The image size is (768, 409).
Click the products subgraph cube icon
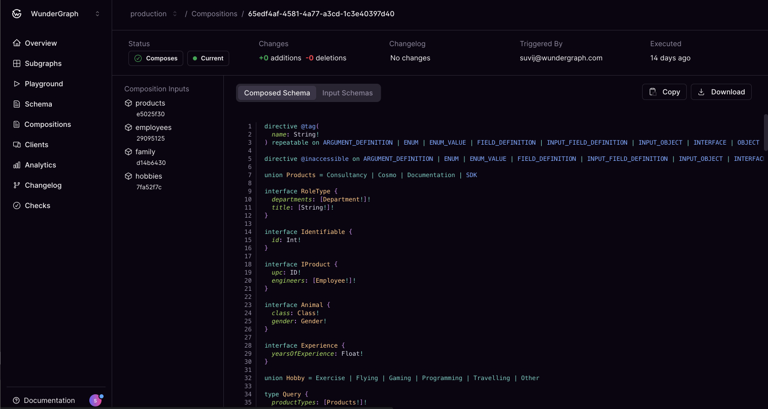coord(128,103)
